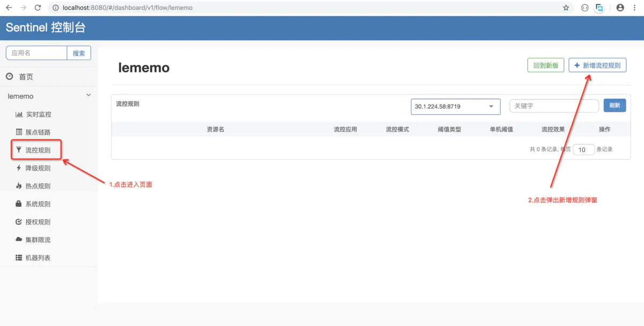
Task: Reload the page with the refresh icon
Action: pyautogui.click(x=38, y=8)
